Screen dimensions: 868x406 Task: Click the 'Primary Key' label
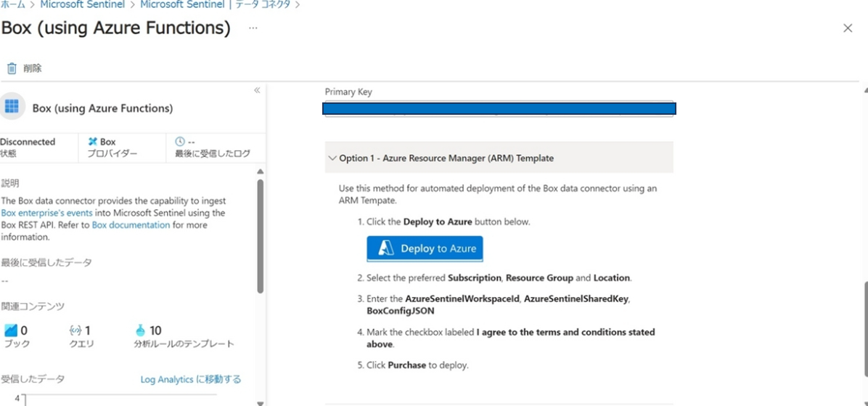pos(348,92)
